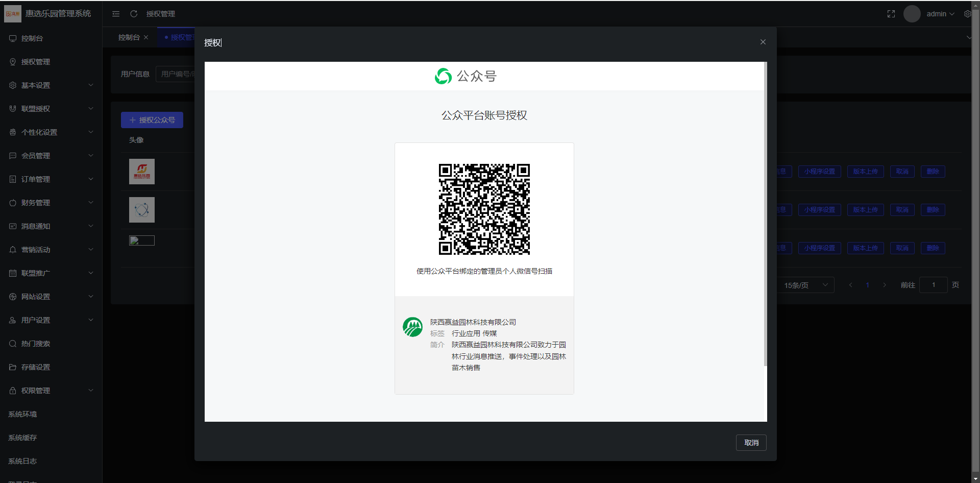
Task: Click the first row avatar thumbnail
Action: coord(142,172)
